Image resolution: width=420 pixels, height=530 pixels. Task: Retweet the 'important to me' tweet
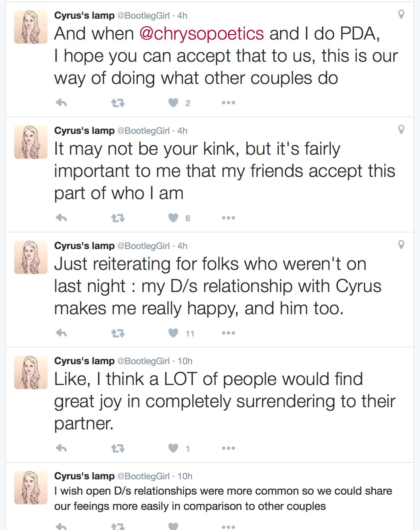118,218
